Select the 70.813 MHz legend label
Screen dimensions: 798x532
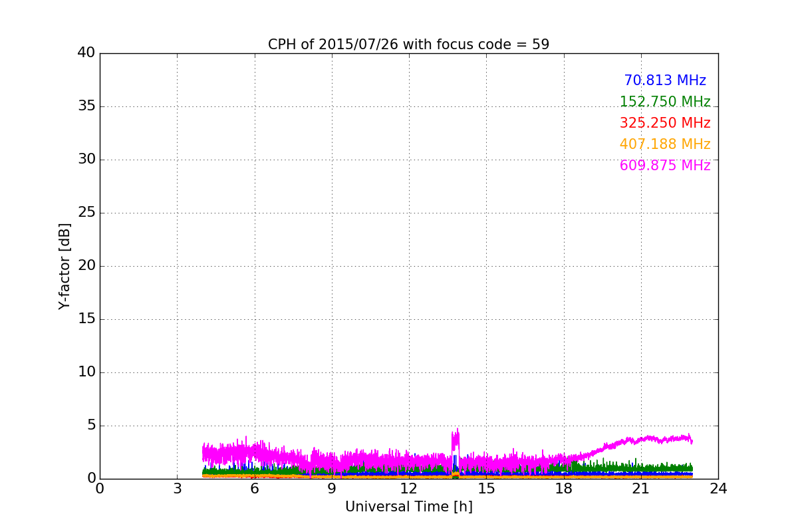click(x=665, y=80)
